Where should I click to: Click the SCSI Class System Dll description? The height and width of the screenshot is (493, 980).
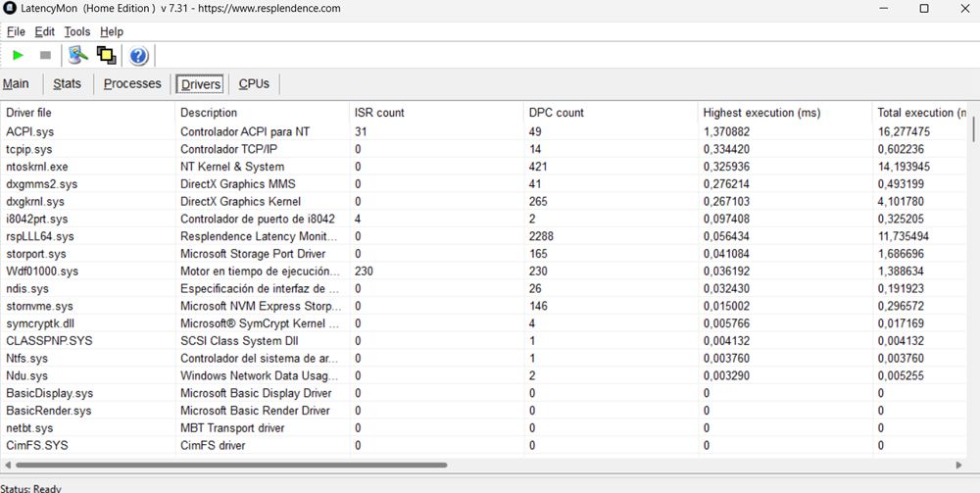click(239, 341)
